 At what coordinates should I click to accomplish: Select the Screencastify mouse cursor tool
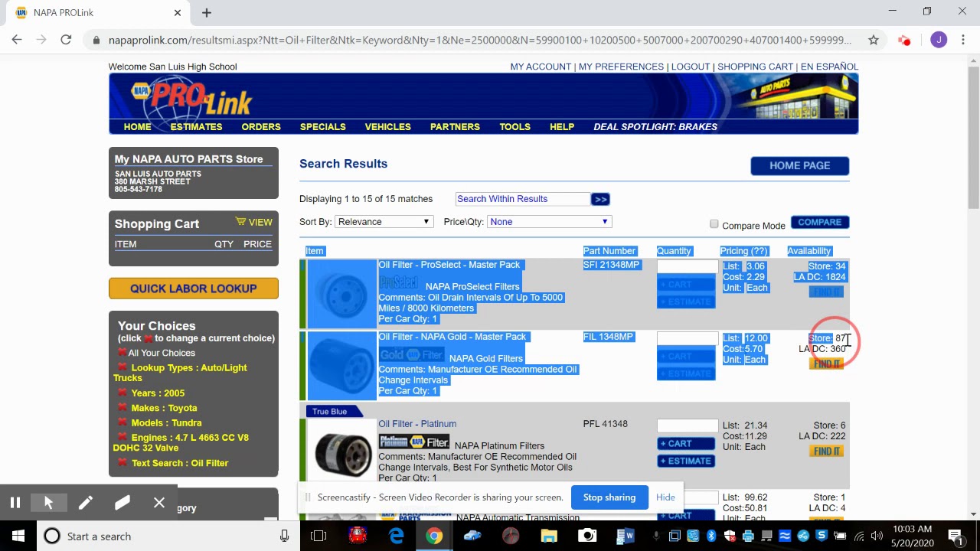click(48, 503)
